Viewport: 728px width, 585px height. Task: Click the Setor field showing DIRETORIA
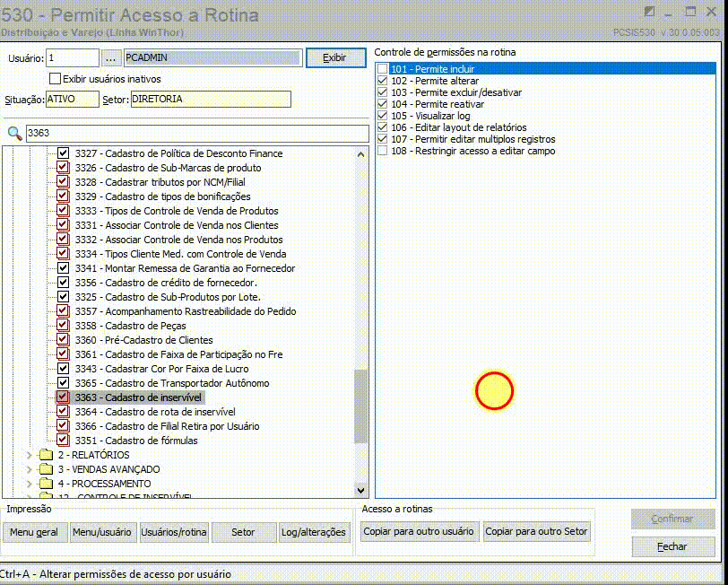tap(211, 99)
